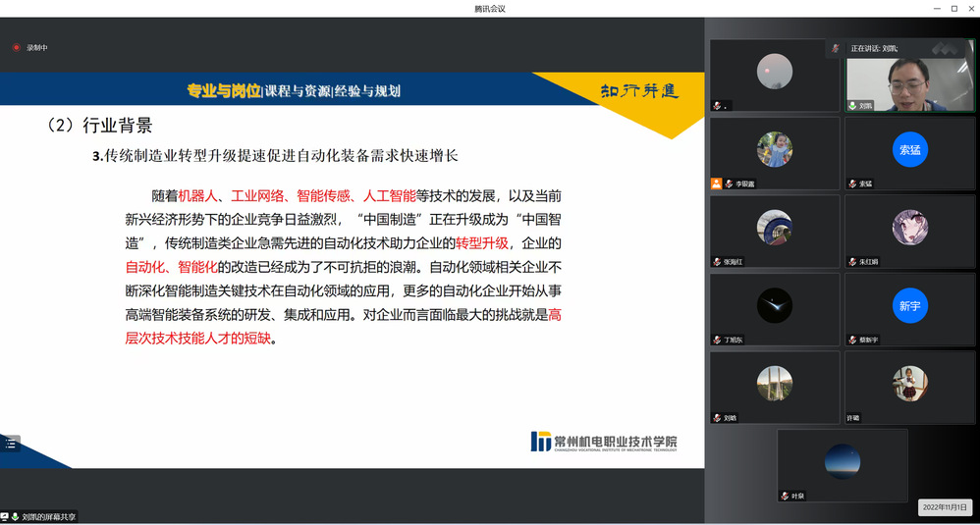The image size is (980, 525).
Task: Click the muted mic icon in the speaking banner
Action: [x=836, y=48]
